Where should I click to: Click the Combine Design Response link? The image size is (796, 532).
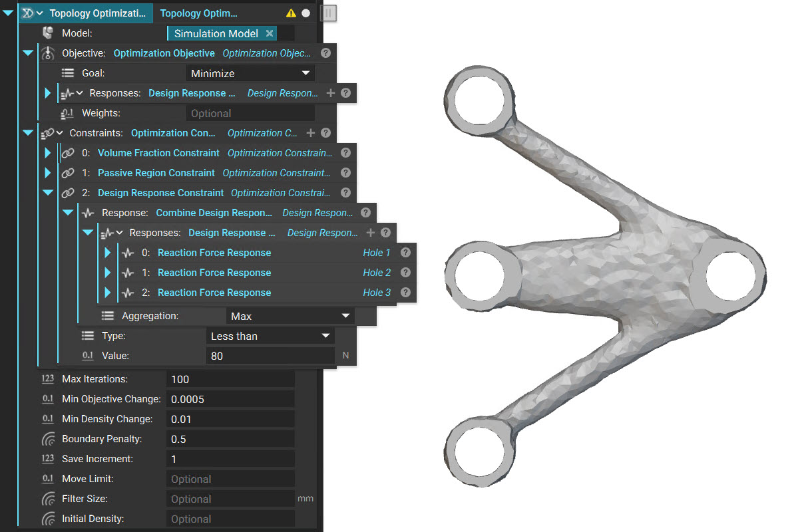coord(214,213)
